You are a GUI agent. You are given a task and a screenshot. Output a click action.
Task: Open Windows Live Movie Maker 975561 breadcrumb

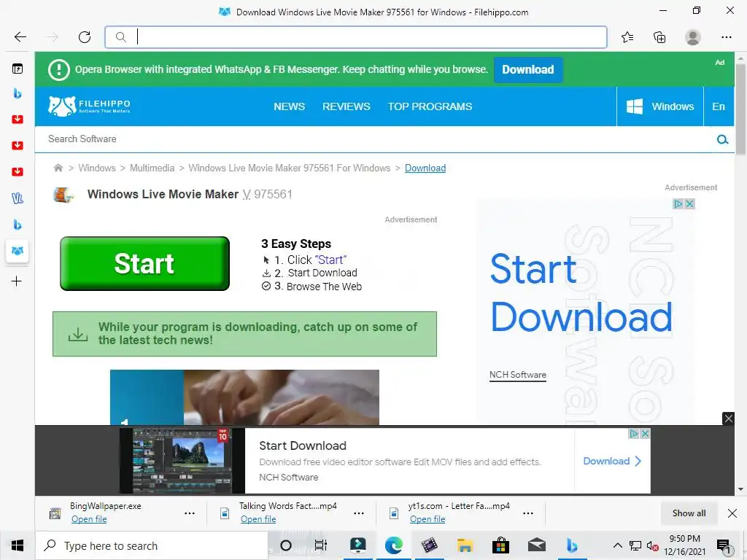tap(289, 168)
